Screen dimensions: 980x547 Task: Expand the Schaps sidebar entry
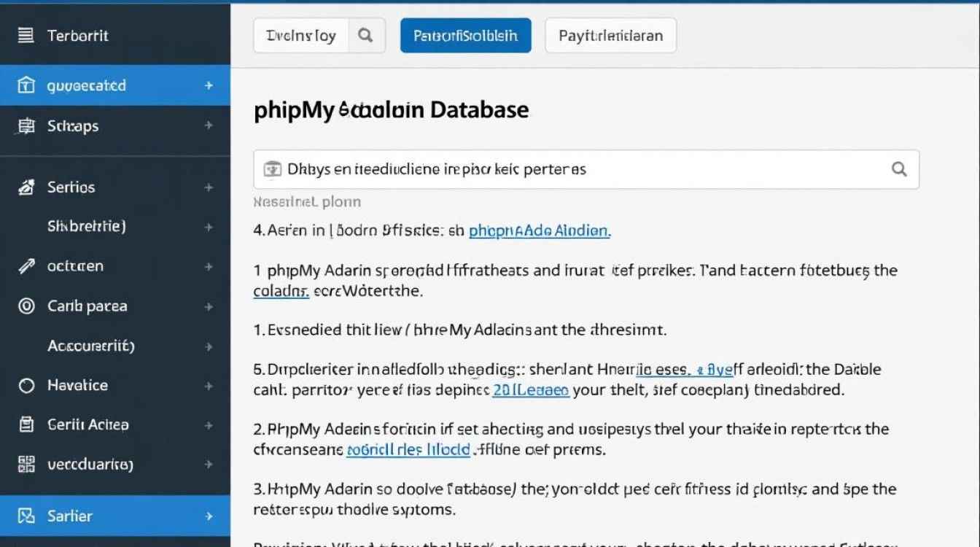click(x=211, y=125)
